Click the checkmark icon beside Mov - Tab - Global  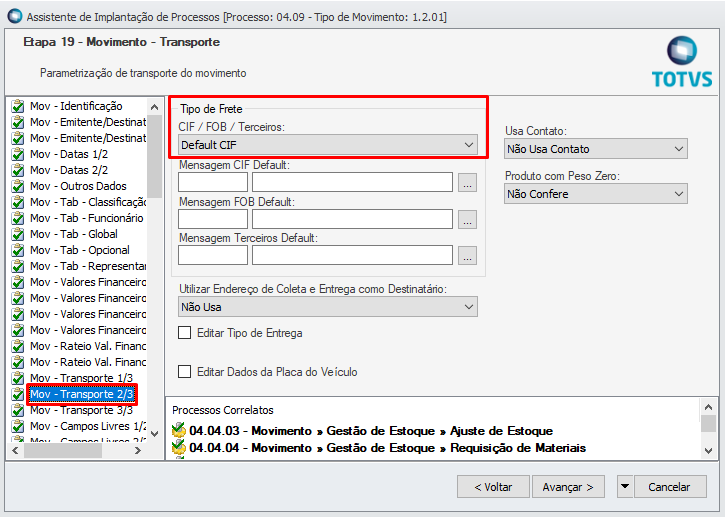point(18,234)
